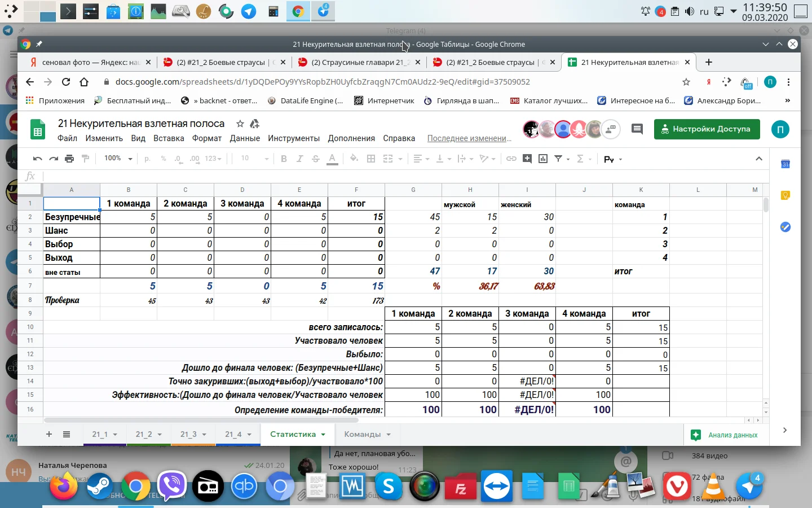Open the Borders tool
Screen dimensions: 812x508
[371, 159]
